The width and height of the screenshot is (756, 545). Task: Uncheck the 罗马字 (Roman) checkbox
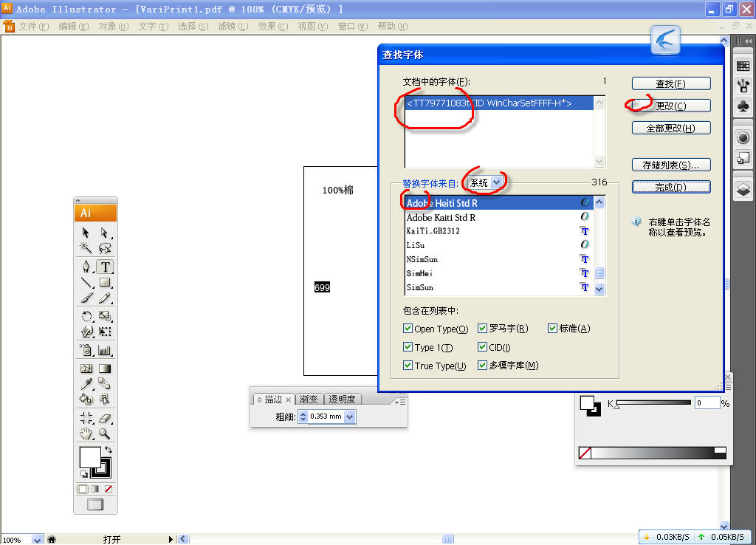(482, 329)
